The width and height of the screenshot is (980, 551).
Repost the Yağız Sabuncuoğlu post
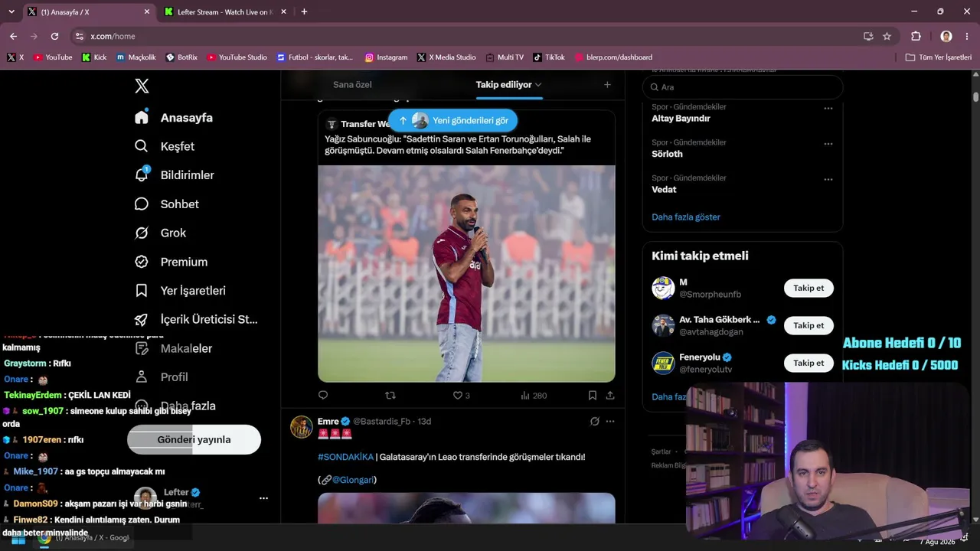click(390, 396)
